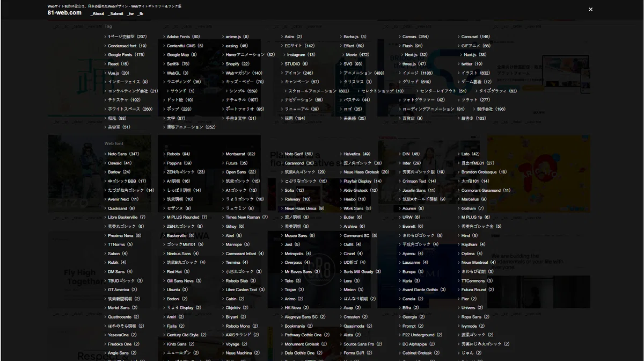Screen dimensions: 644x361
Task: Open the twitter (19) tag
Action: [x=472, y=64]
